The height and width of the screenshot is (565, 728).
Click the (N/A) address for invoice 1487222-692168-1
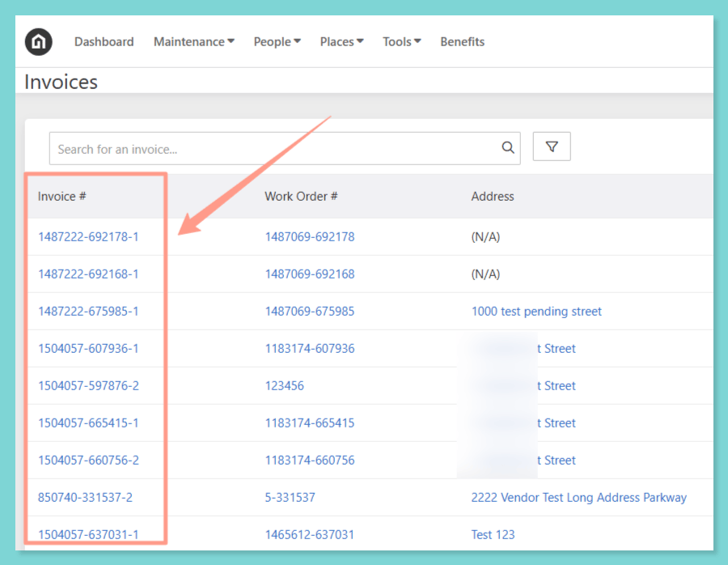485,274
